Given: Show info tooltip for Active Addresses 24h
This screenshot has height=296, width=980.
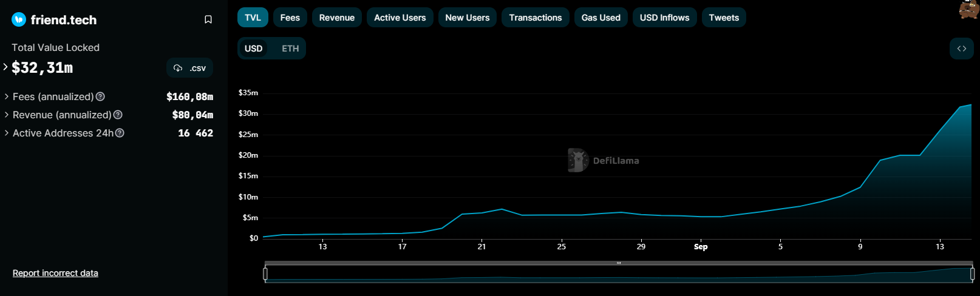Looking at the screenshot, I should (120, 133).
